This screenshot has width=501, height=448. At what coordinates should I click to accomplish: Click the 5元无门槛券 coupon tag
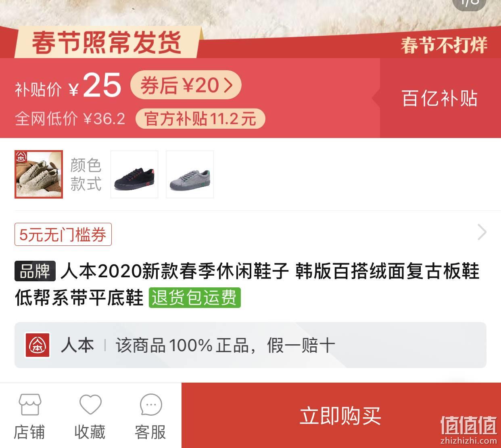(63, 234)
